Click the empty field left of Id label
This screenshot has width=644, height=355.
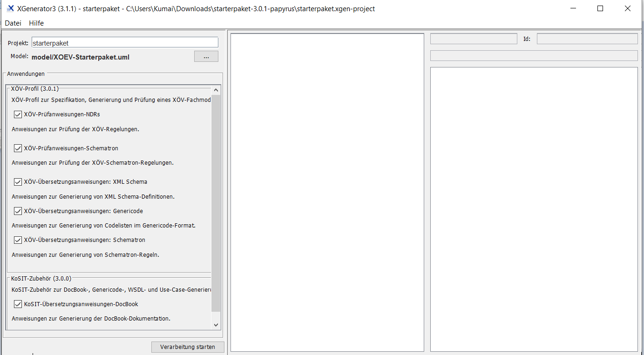point(474,39)
